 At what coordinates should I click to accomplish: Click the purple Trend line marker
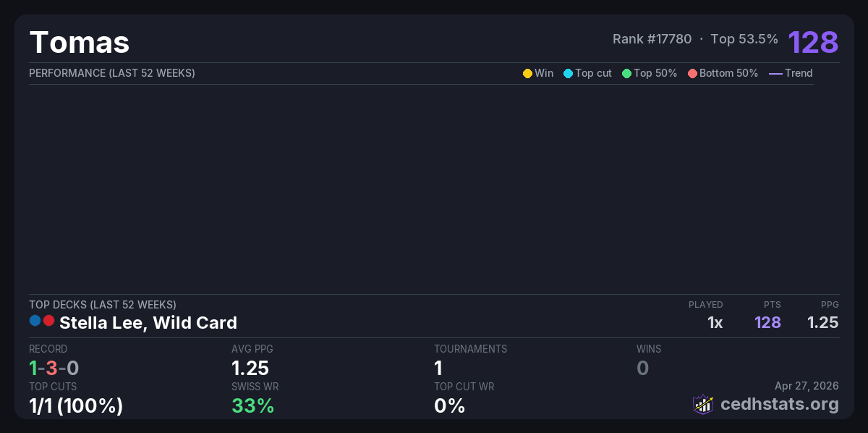(775, 73)
